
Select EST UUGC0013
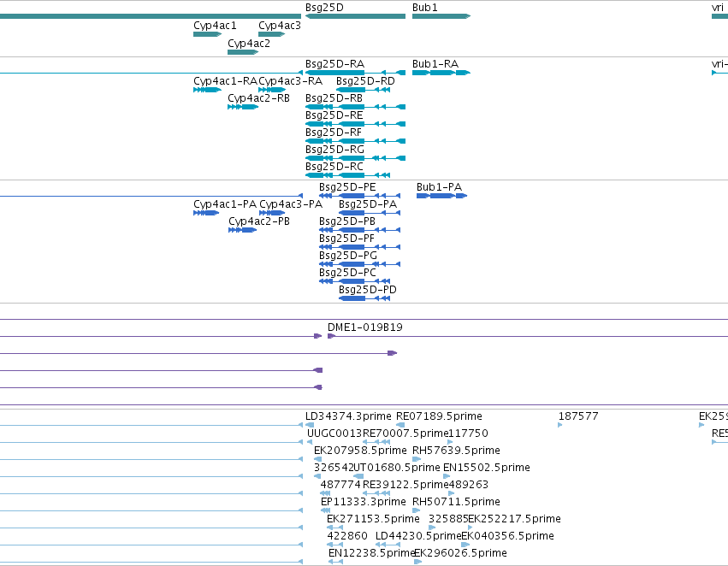tap(310, 442)
